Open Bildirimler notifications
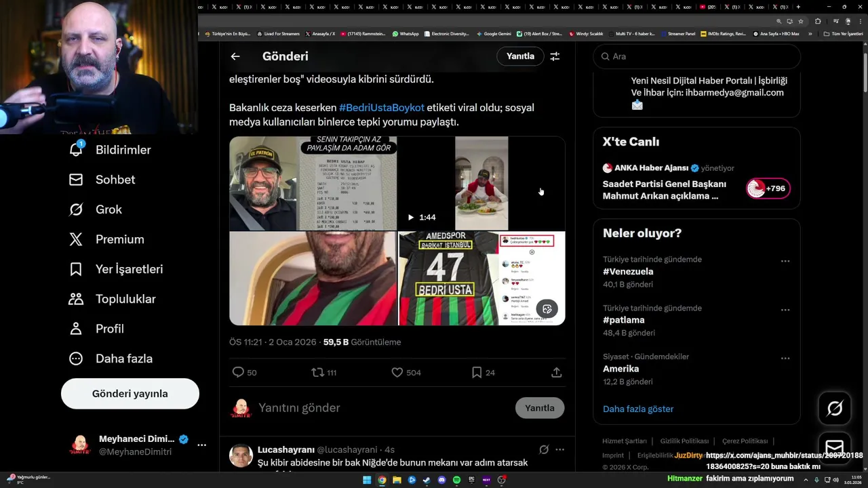This screenshot has height=488, width=868. click(111, 150)
